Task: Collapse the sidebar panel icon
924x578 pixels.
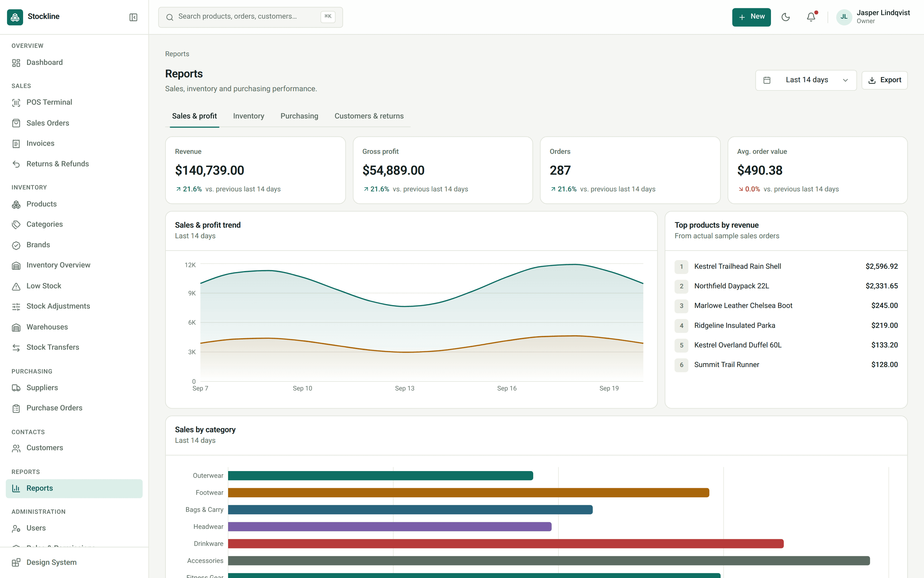Action: point(133,17)
